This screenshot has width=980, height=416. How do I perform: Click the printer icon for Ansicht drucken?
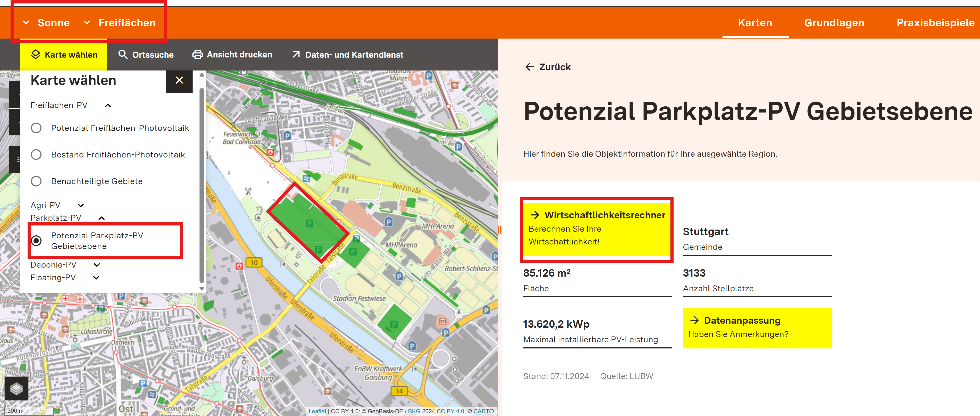point(197,54)
